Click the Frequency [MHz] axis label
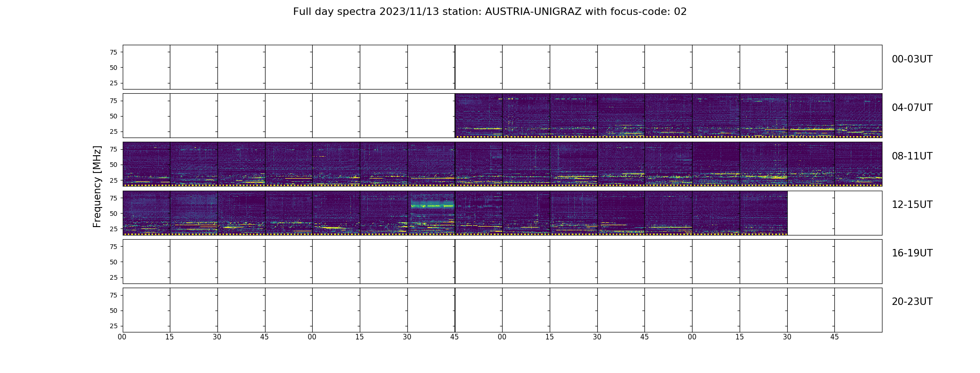Image resolution: width=980 pixels, height=373 pixels. 97,186
